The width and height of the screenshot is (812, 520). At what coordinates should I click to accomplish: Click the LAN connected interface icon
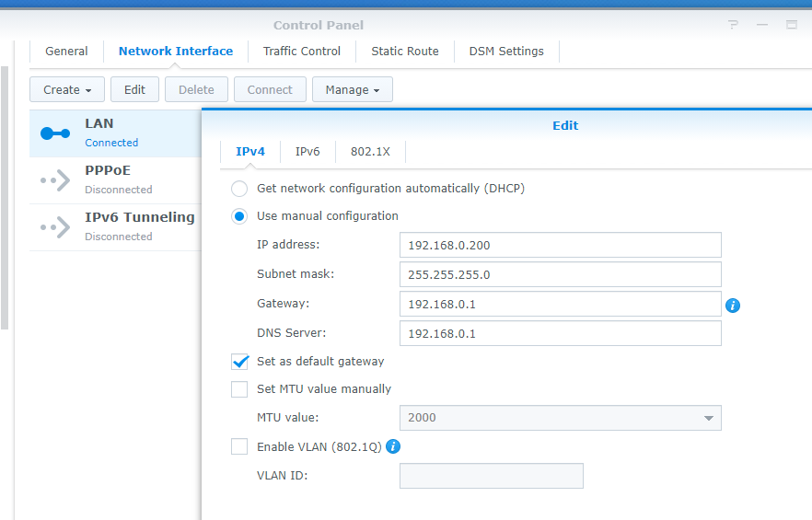pyautogui.click(x=55, y=133)
